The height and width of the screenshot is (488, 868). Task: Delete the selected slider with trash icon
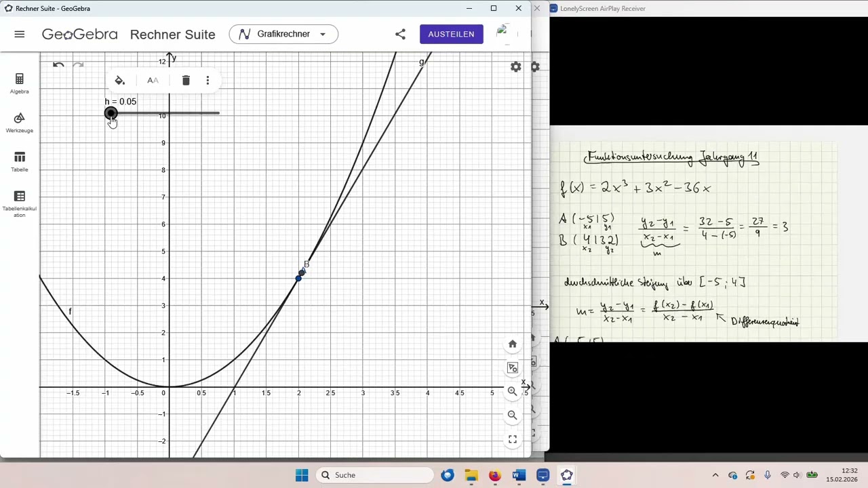186,81
